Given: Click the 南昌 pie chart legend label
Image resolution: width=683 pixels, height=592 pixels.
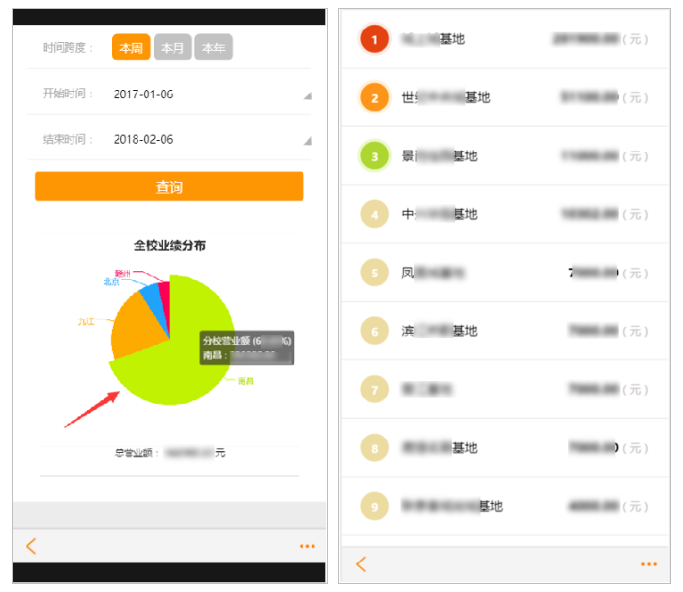Looking at the screenshot, I should (245, 381).
